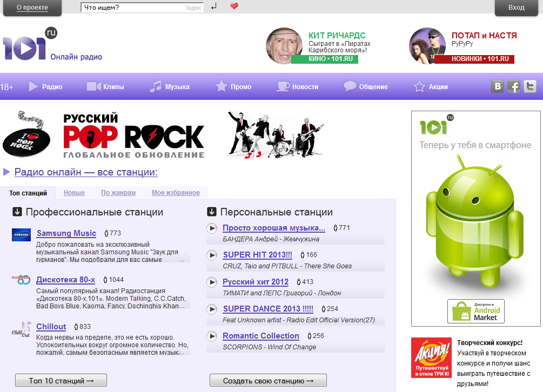Click the КИНО • 101.RU green label
The height and width of the screenshot is (392, 543).
[x=325, y=59]
